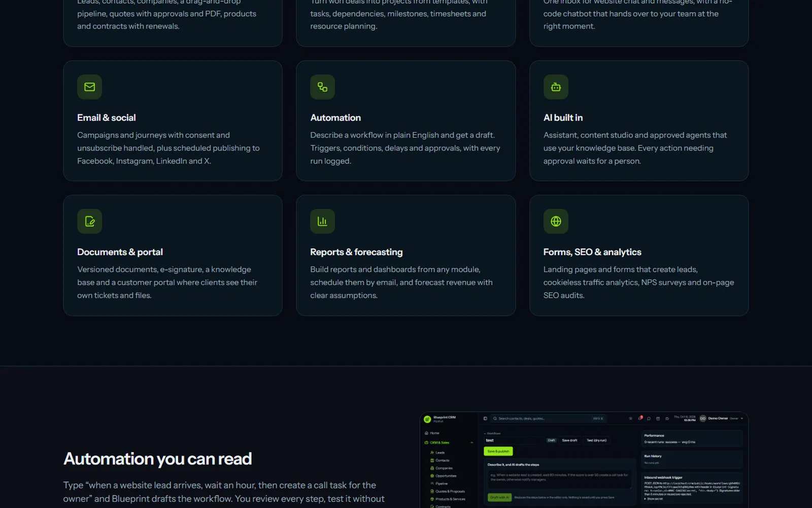
Task: Click the "Versioned documents, e-signature" description
Action: pos(167,282)
